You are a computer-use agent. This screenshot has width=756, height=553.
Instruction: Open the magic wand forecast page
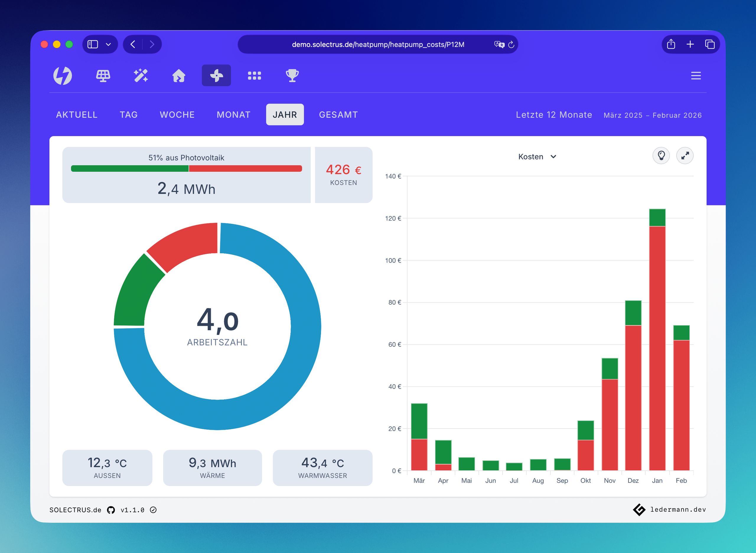coord(141,76)
